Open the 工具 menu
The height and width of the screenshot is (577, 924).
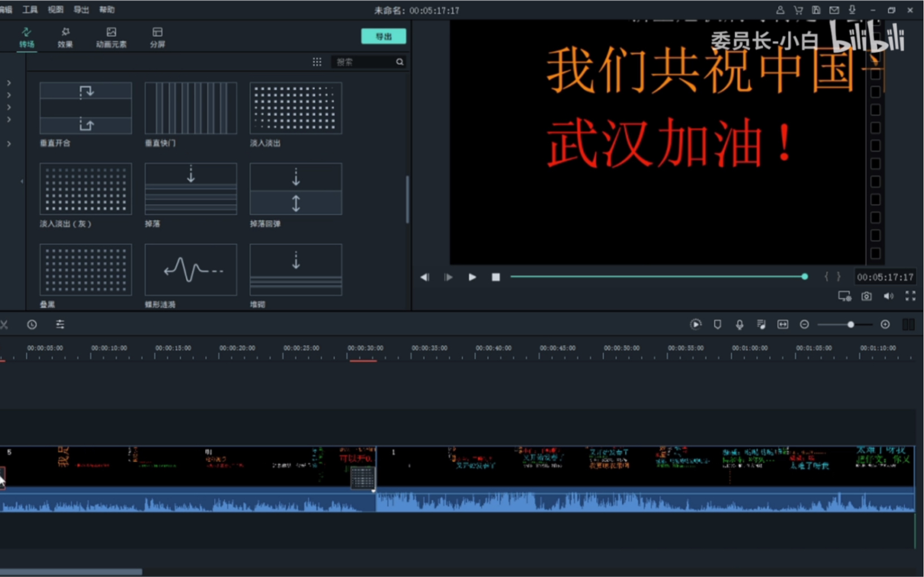click(30, 10)
